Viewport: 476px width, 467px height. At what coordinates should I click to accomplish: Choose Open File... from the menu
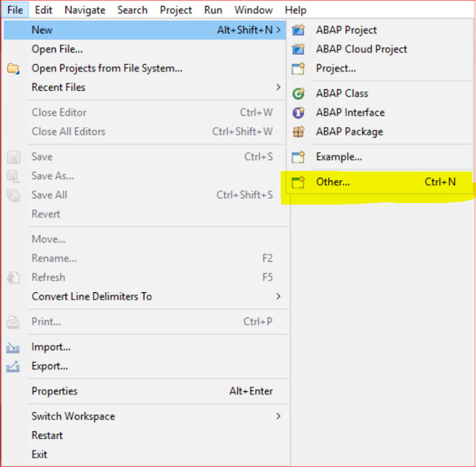(x=144, y=49)
